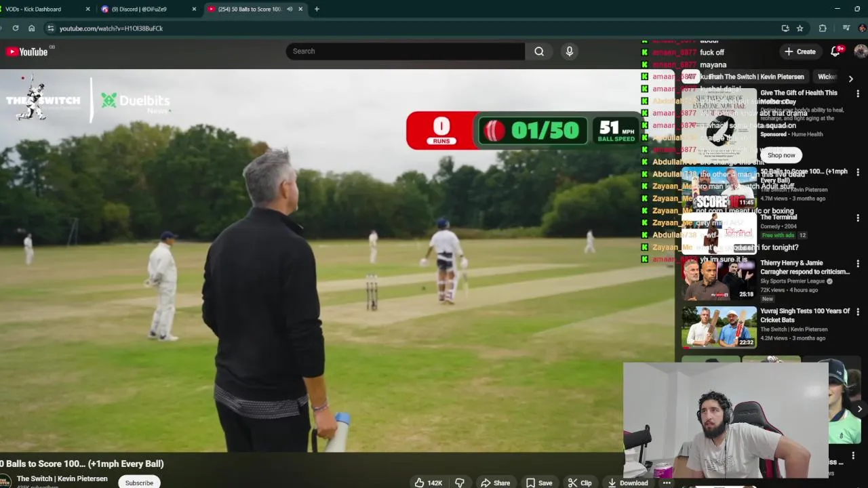Like the video (142K)
868x488 pixels.
point(428,483)
